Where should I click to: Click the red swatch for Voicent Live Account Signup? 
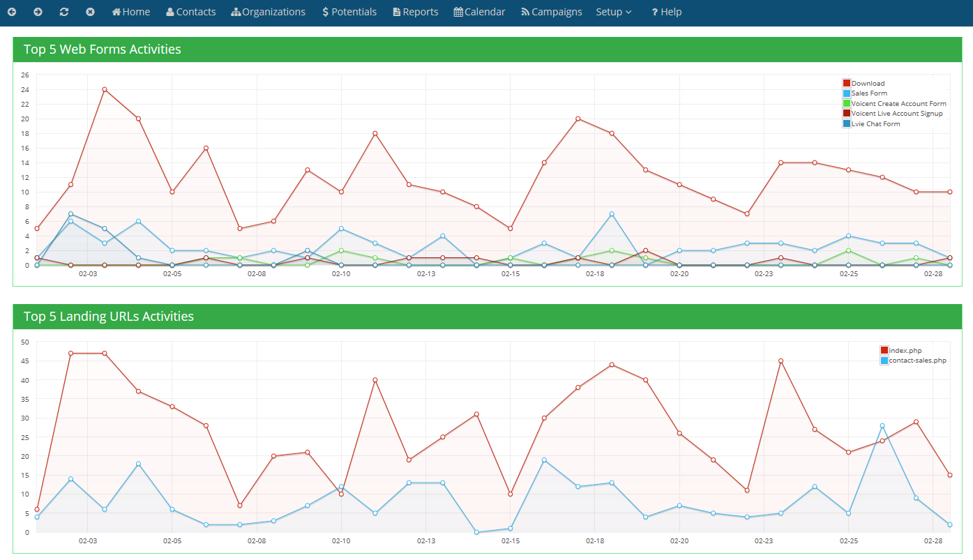[x=846, y=113]
